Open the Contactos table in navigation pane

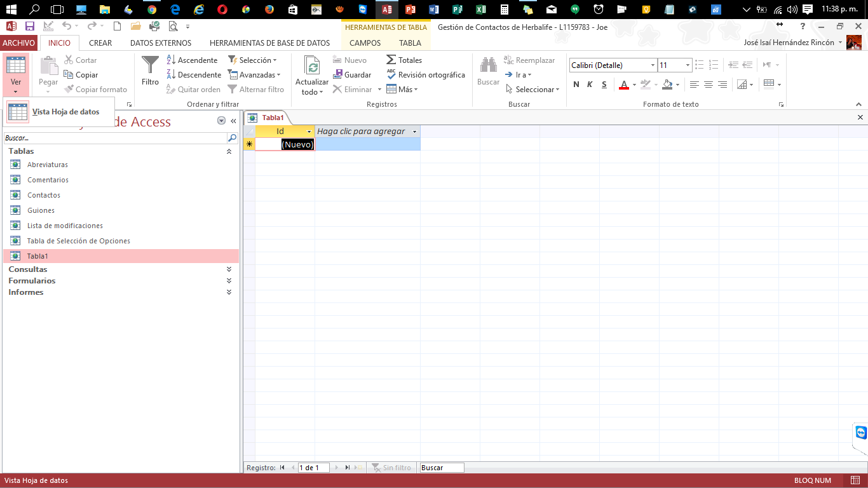44,195
